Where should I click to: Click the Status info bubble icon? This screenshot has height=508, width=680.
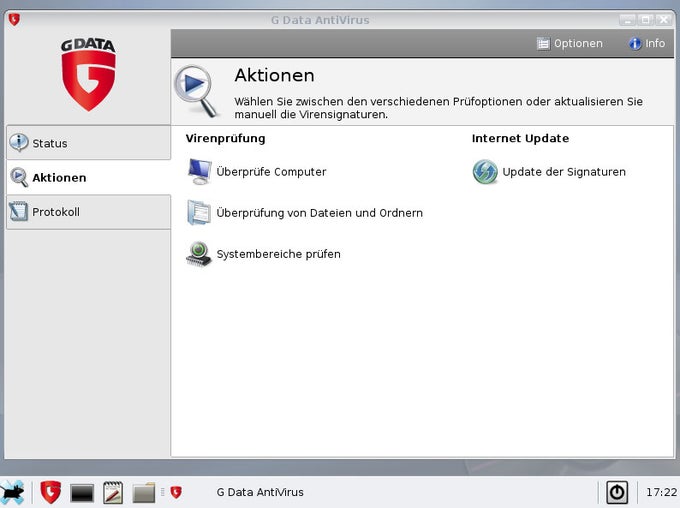pos(19,142)
